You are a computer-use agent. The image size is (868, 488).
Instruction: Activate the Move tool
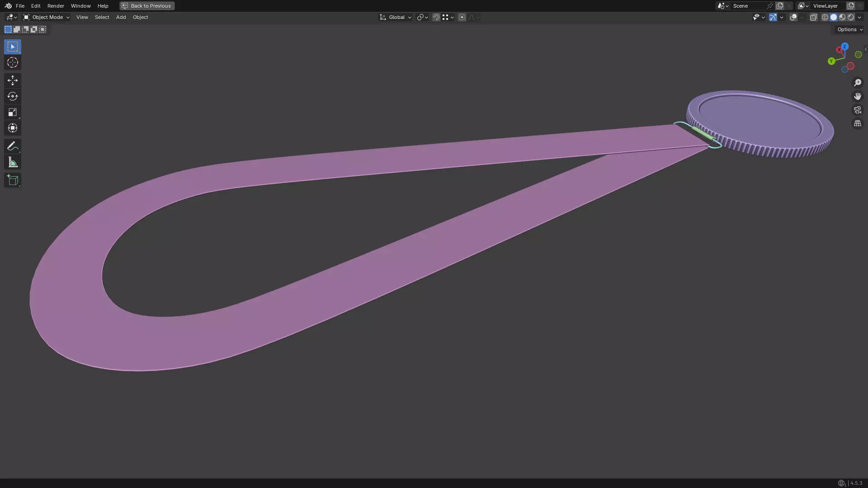[13, 80]
